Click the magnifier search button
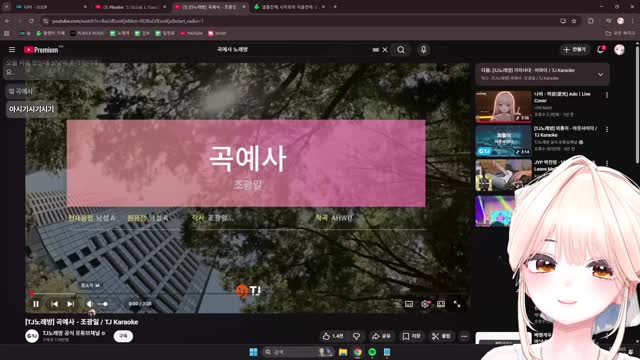The width and height of the screenshot is (640, 360). (x=401, y=50)
